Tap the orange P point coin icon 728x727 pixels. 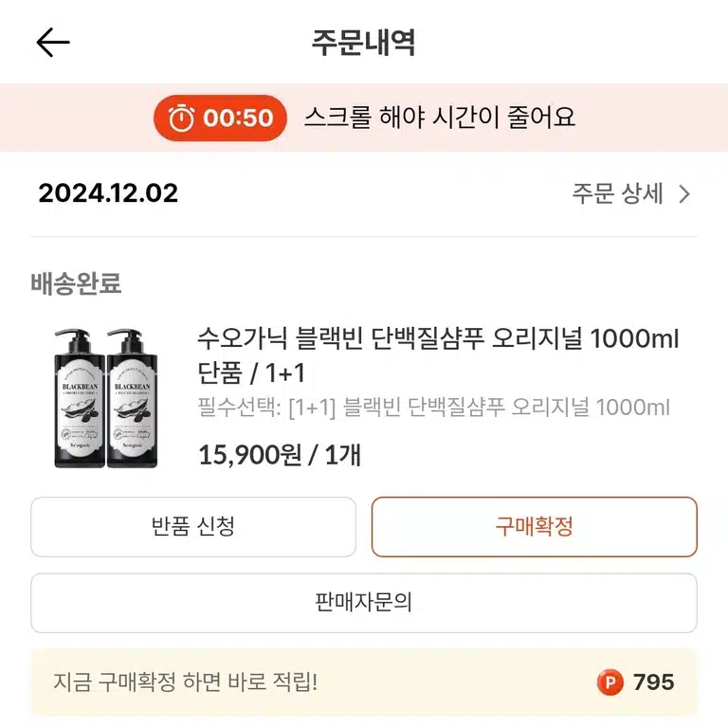[x=610, y=682]
